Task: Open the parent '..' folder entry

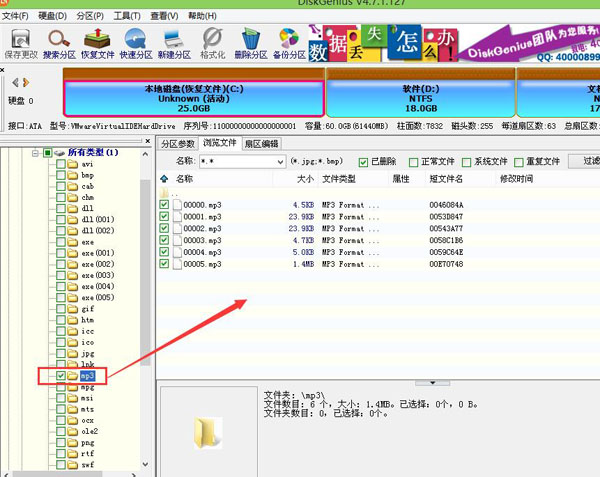Action: point(168,193)
